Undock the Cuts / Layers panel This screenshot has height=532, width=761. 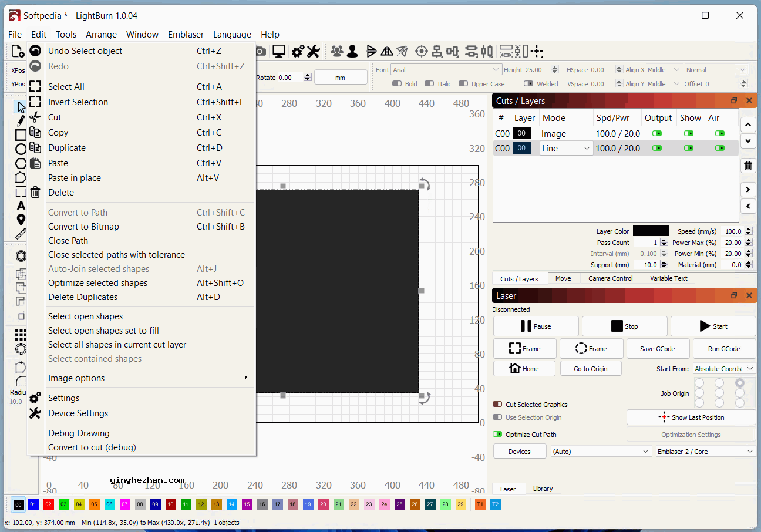(x=734, y=100)
